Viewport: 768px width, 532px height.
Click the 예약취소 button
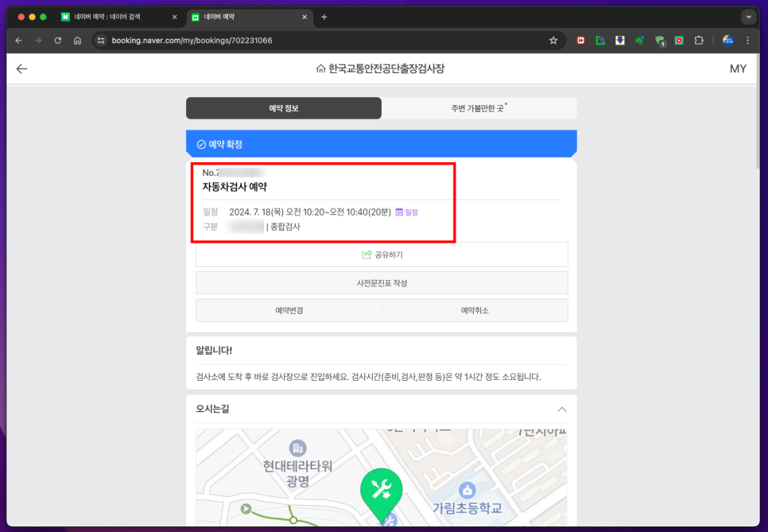[x=475, y=311]
